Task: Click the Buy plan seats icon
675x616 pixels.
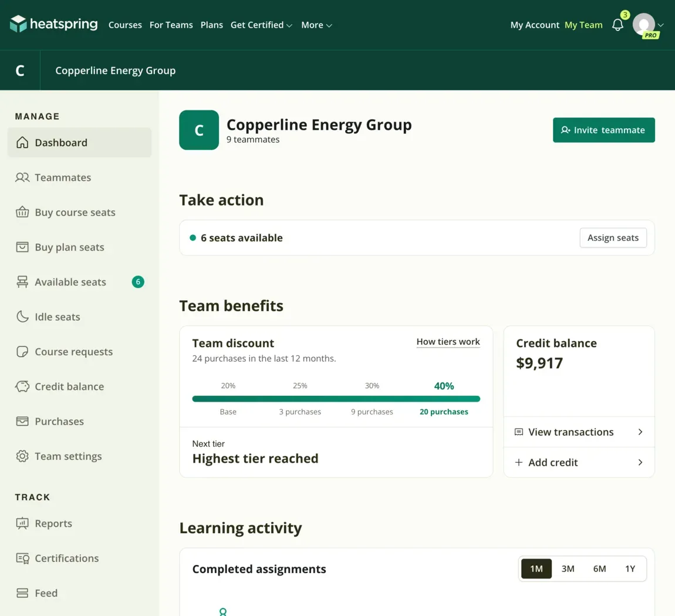Action: [x=22, y=247]
